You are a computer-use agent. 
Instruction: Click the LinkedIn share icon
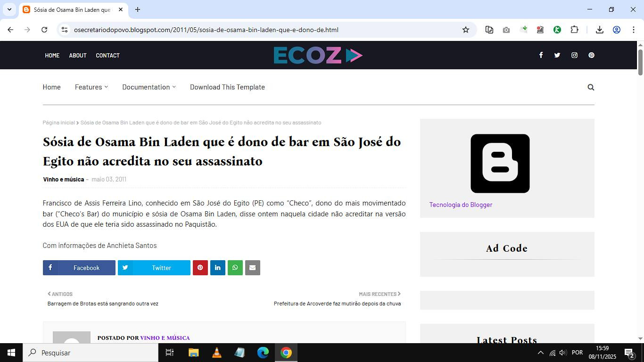217,268
